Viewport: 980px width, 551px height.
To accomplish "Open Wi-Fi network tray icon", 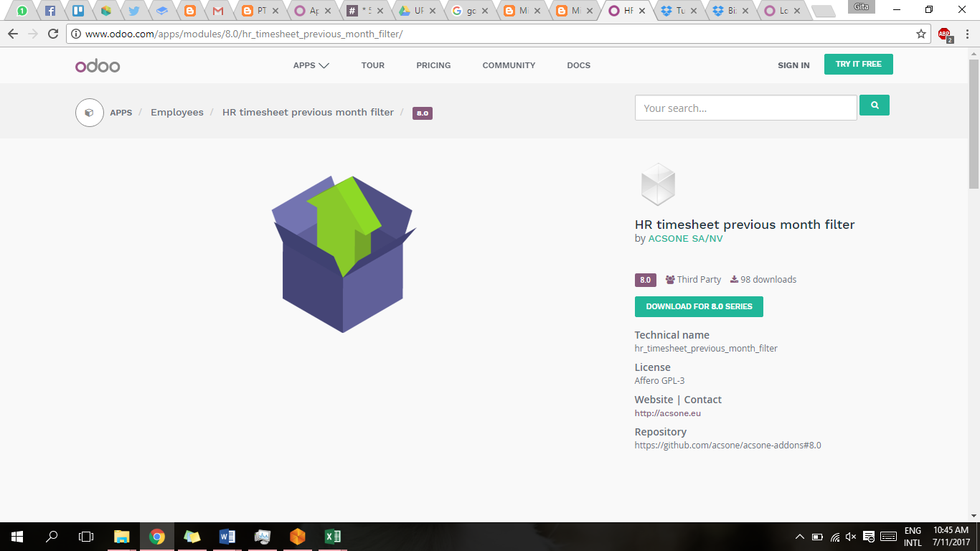I will (834, 537).
